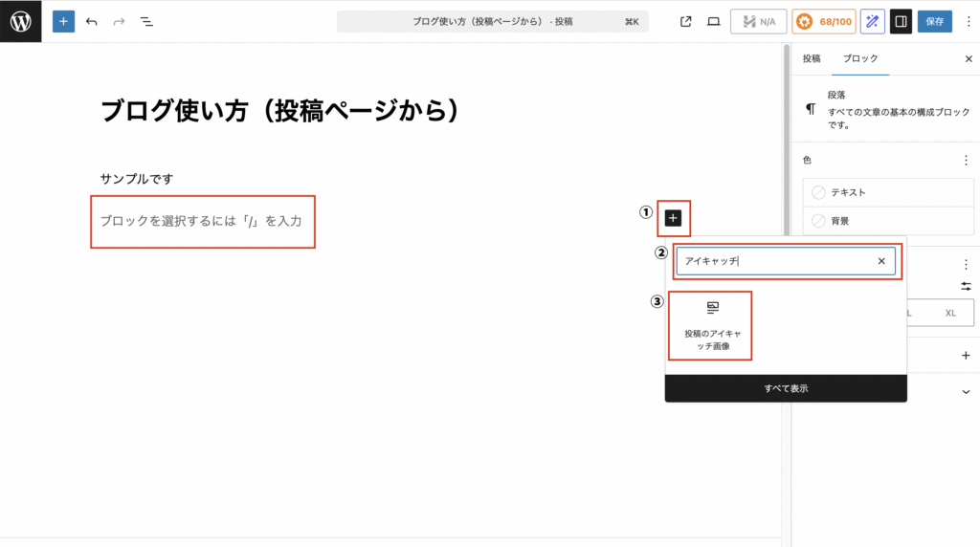Open the document overview list icon
Viewport: 980px width, 547px height.
[146, 21]
